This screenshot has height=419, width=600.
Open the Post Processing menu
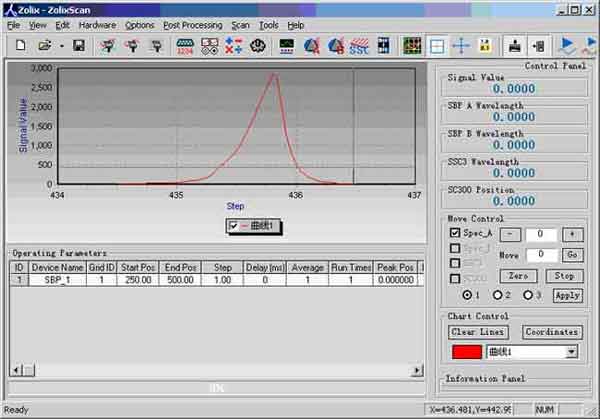(192, 24)
